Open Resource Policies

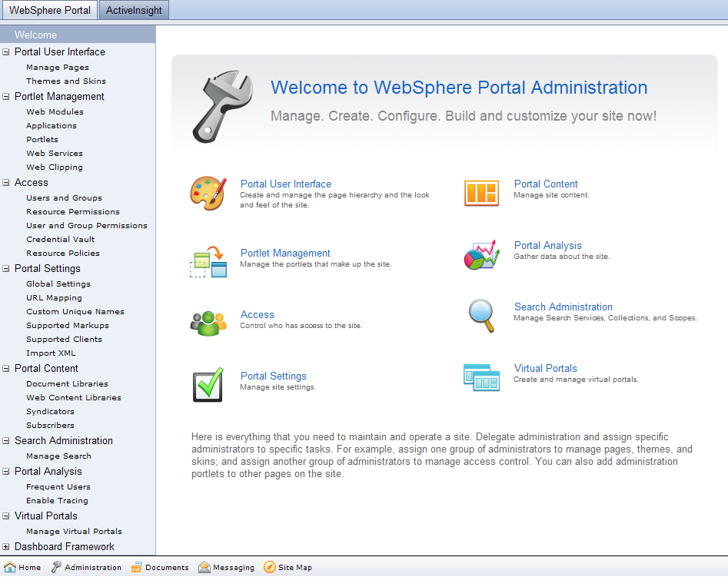[63, 253]
